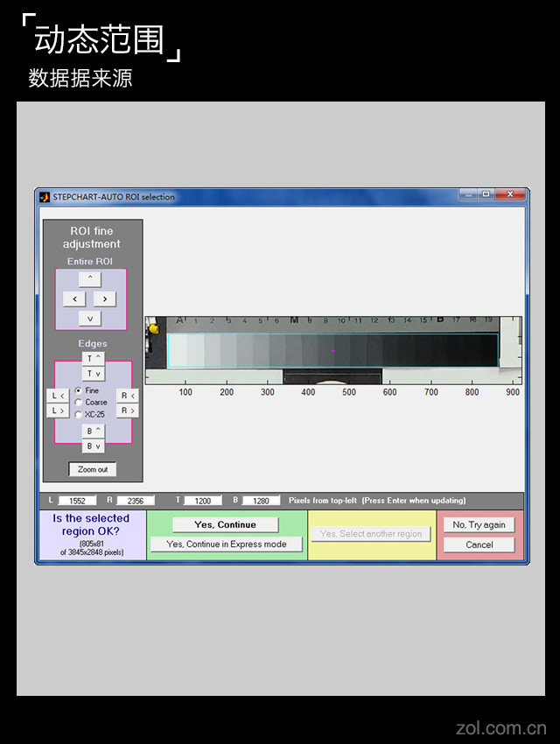Click axis label 500 below image

pyautogui.click(x=349, y=392)
